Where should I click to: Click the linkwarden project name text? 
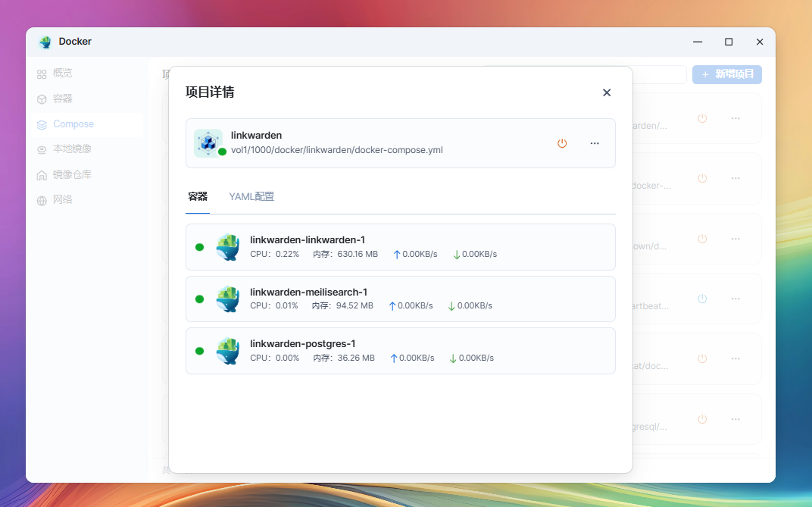(256, 135)
